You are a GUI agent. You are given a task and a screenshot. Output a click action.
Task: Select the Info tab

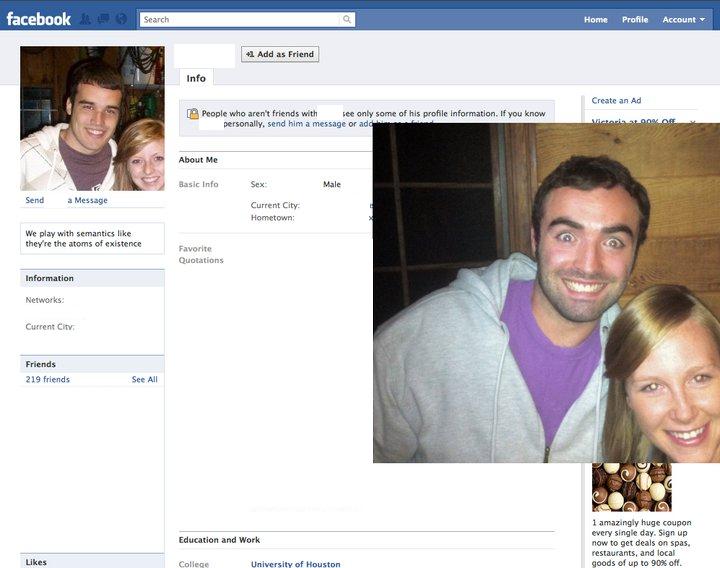point(196,78)
